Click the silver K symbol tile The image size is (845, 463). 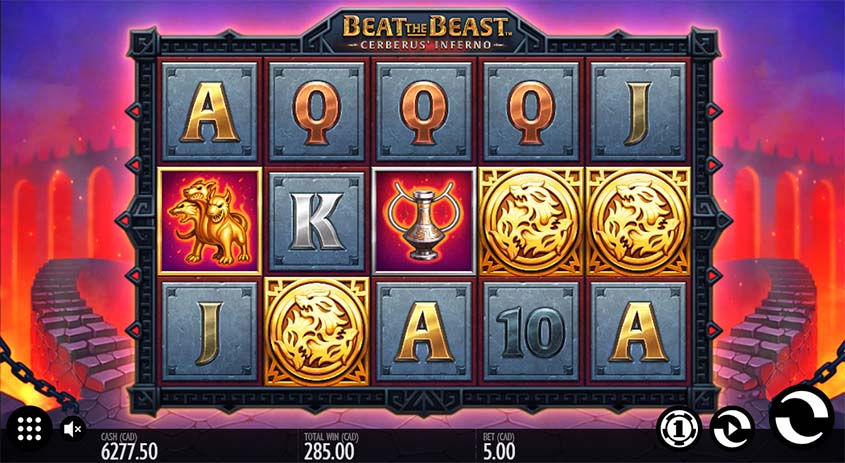pos(317,221)
